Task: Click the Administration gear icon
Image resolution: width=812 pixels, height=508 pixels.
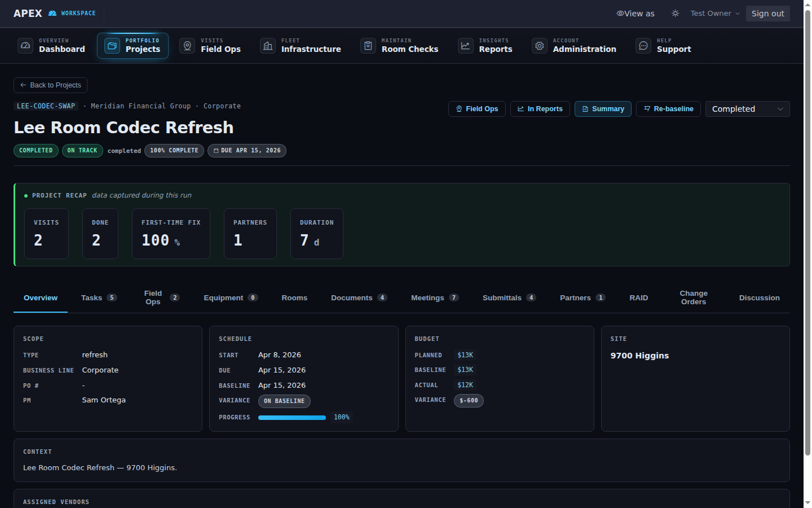Action: tap(540, 46)
